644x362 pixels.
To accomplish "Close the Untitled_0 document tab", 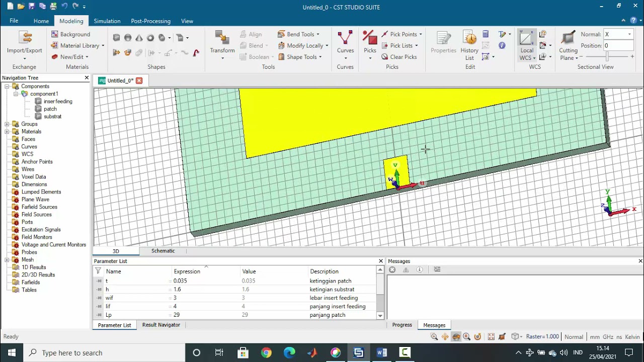I will [x=139, y=80].
